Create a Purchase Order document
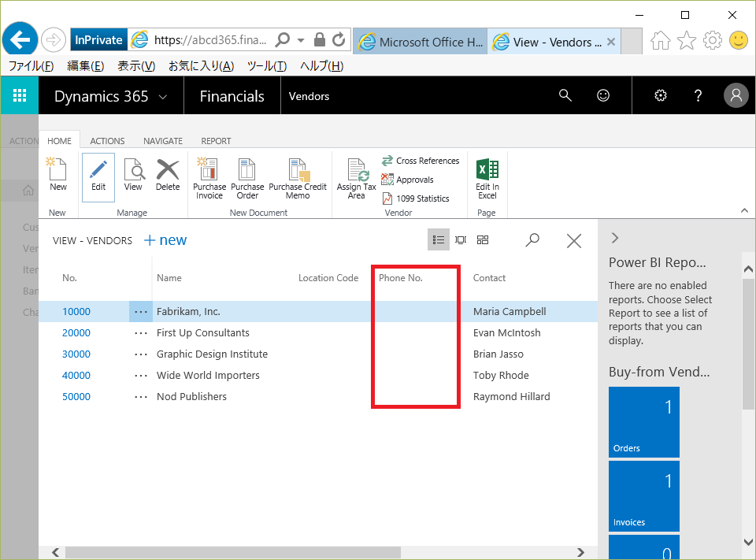 [x=247, y=178]
